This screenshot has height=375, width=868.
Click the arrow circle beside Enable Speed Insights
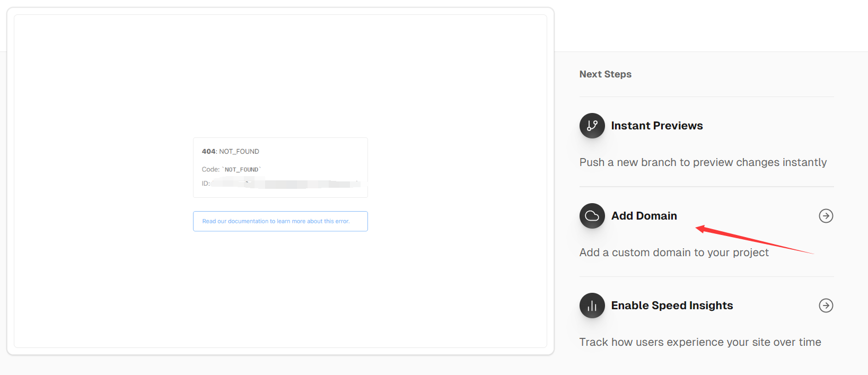pyautogui.click(x=826, y=306)
